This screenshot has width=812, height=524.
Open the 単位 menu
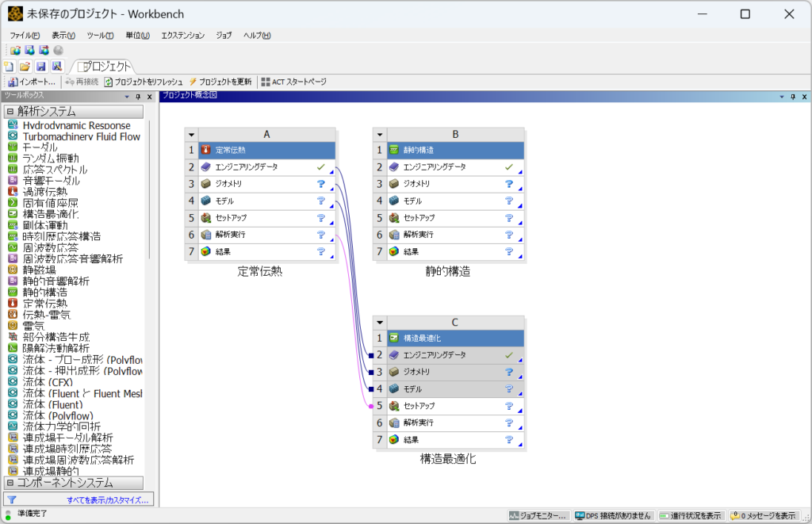(x=137, y=35)
